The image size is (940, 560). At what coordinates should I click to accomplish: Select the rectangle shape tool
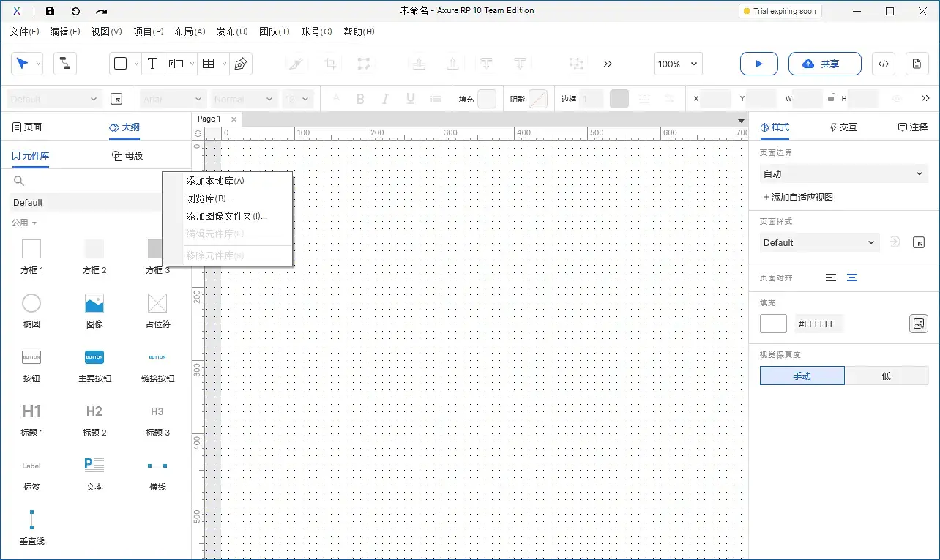[120, 64]
